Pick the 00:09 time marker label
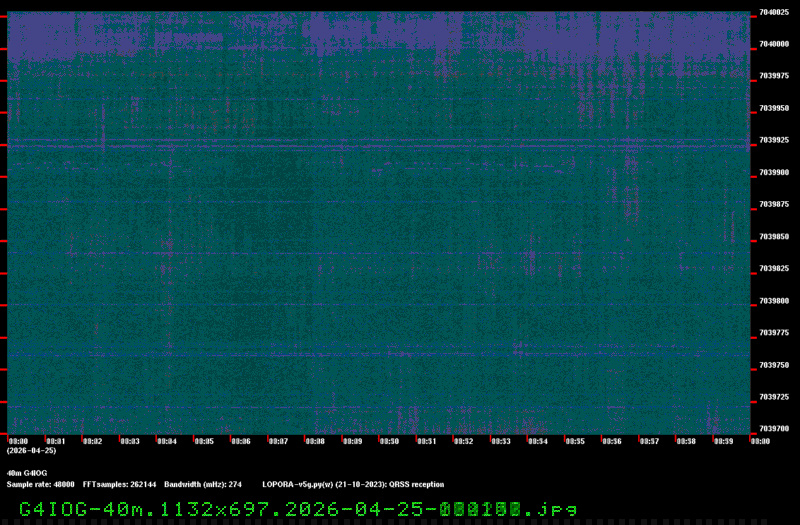The image size is (800, 525). pyautogui.click(x=351, y=441)
